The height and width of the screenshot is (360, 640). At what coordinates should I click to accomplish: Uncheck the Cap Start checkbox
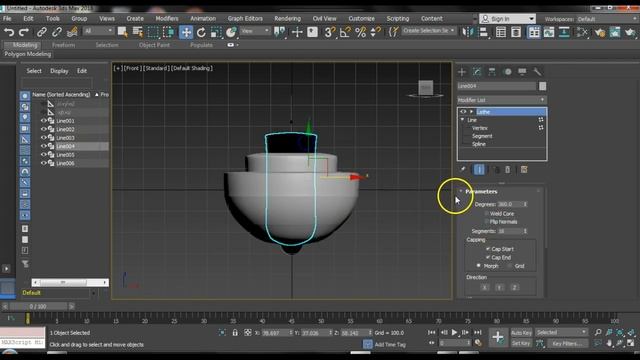[488, 249]
